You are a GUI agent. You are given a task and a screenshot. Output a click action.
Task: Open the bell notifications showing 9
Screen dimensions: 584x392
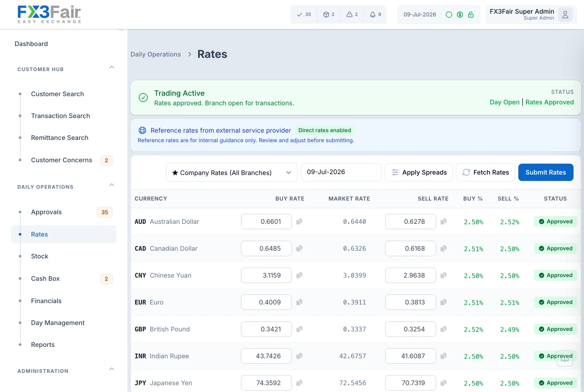375,15
